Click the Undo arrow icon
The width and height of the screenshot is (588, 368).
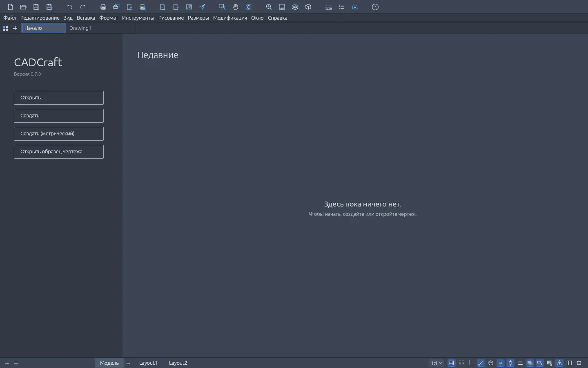(x=70, y=7)
